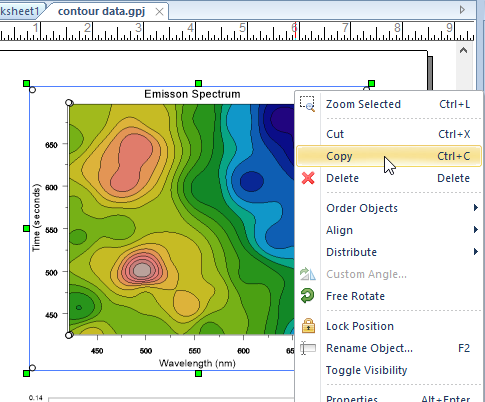Viewport: 485px width, 402px height.
Task: Switch to the contour data.gpj tab
Action: [x=101, y=11]
